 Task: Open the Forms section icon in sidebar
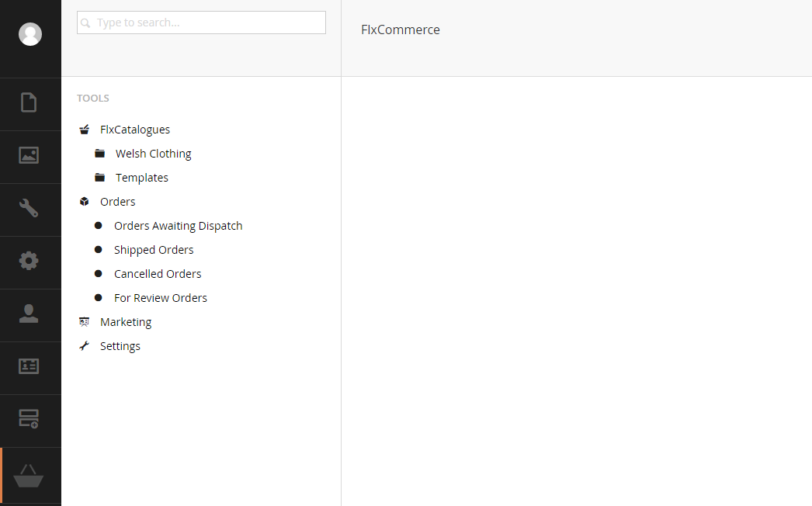click(29, 419)
